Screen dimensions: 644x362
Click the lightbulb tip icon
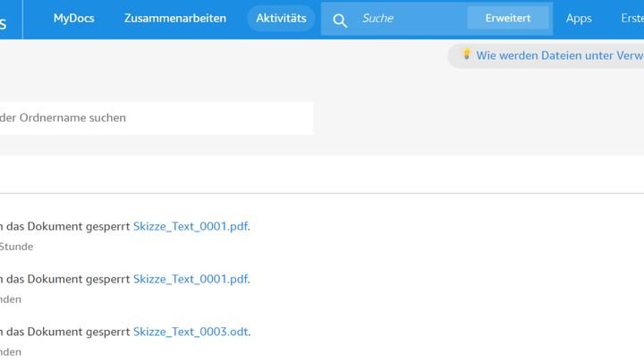click(x=466, y=55)
